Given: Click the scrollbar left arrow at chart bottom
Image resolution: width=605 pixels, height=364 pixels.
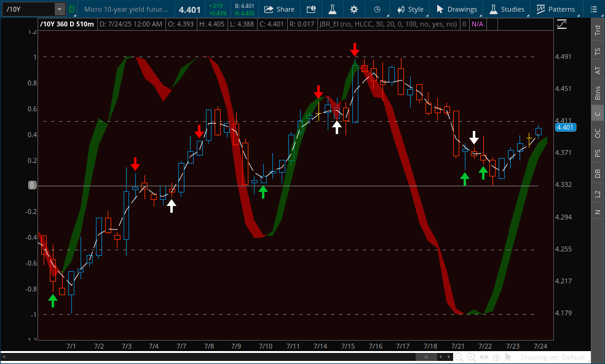Looking at the screenshot, I should point(441,357).
